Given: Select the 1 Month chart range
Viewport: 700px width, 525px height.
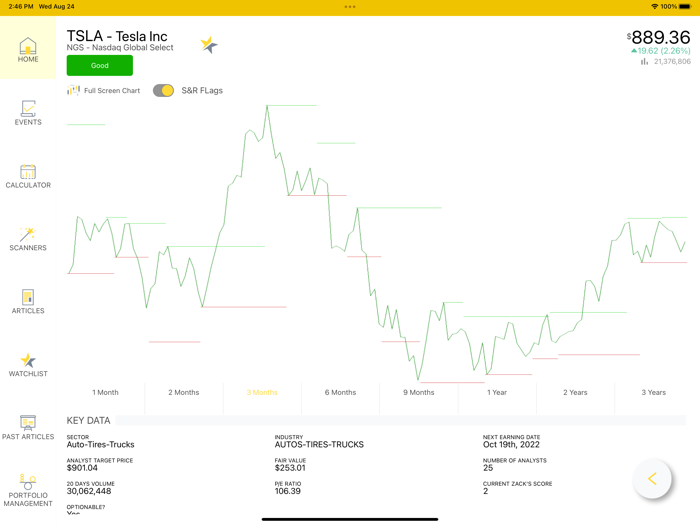Looking at the screenshot, I should click(105, 392).
